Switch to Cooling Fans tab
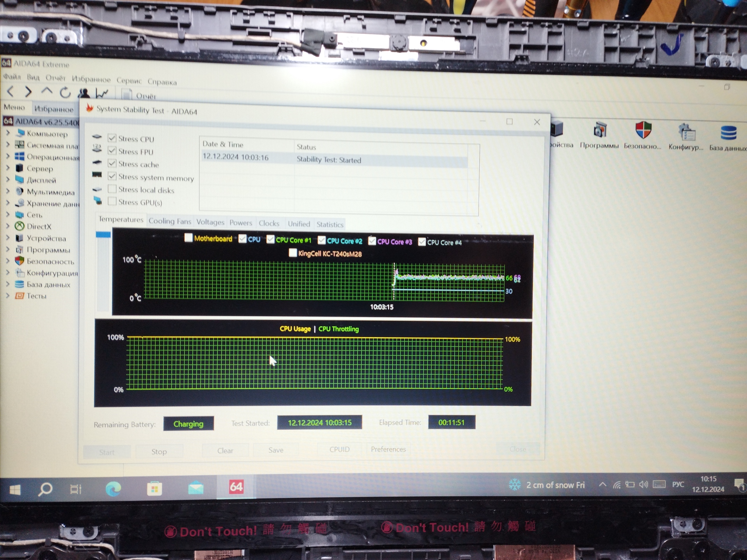 click(x=170, y=221)
